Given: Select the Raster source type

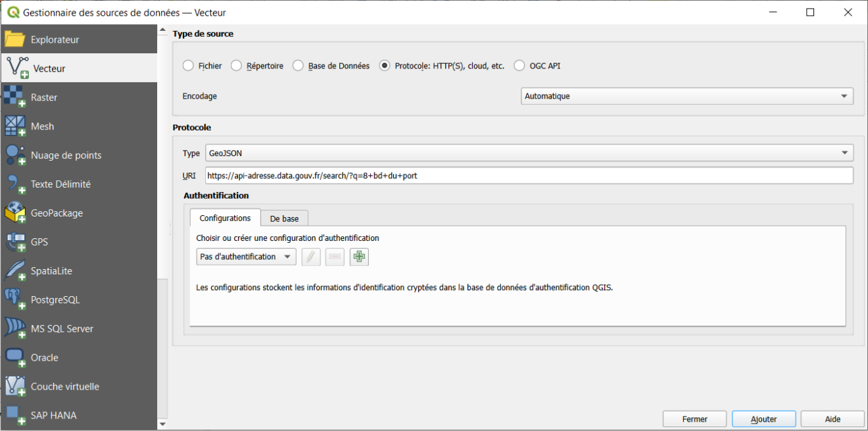Looking at the screenshot, I should click(45, 97).
